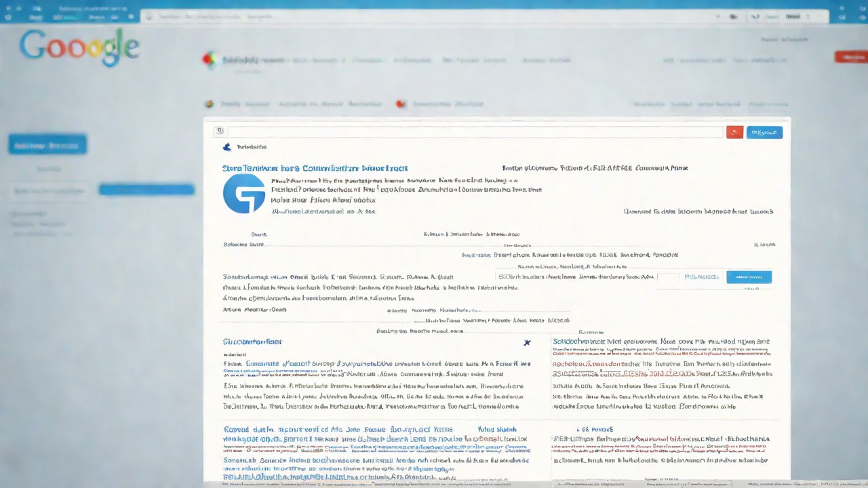Click the bookmark flag icon above the first result
The image size is (868, 488).
(227, 146)
